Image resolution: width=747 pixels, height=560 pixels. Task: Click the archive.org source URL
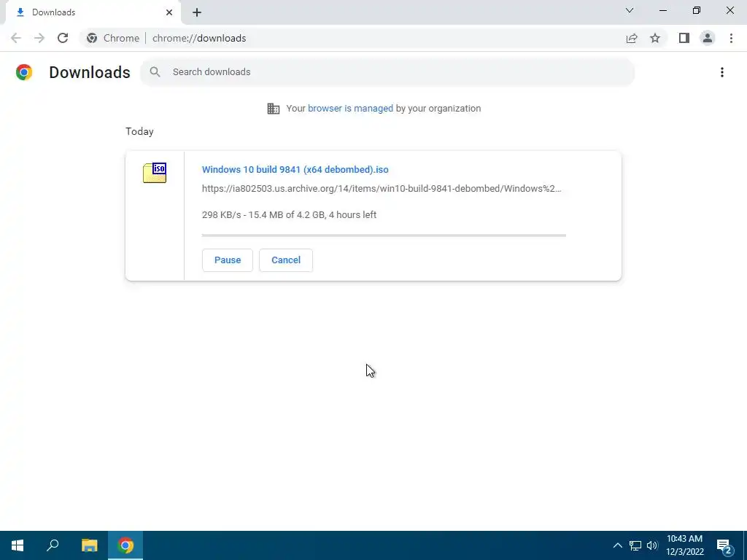[x=382, y=189]
